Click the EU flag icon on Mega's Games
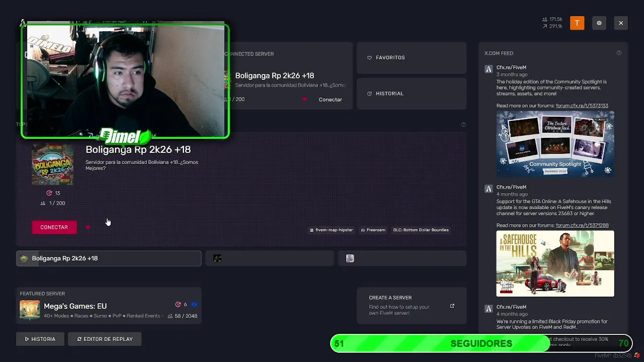 point(194,305)
